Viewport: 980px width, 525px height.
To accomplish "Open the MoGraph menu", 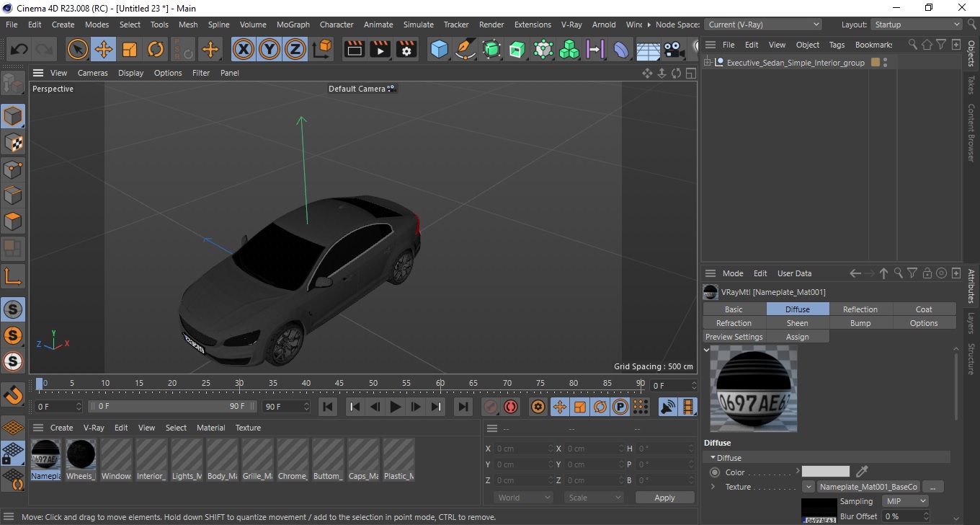I will 293,25.
